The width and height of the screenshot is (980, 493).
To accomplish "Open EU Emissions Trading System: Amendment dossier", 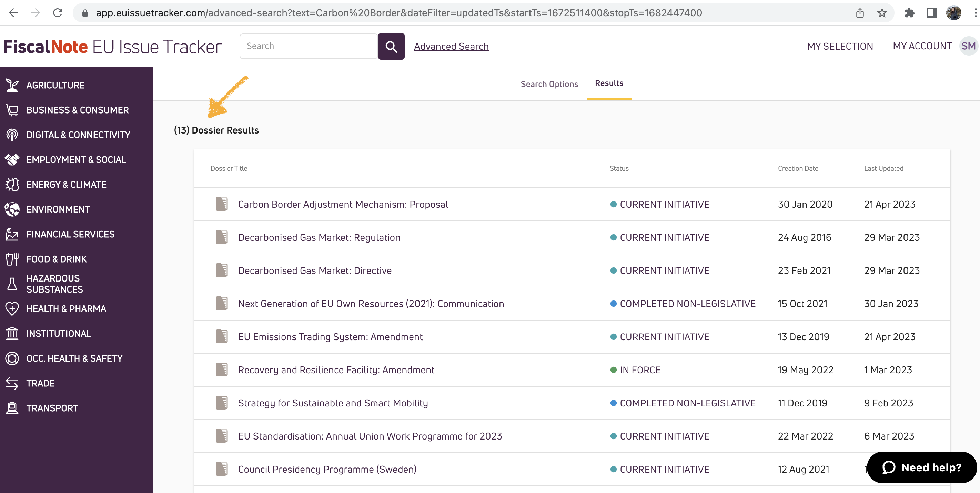I will coord(330,337).
